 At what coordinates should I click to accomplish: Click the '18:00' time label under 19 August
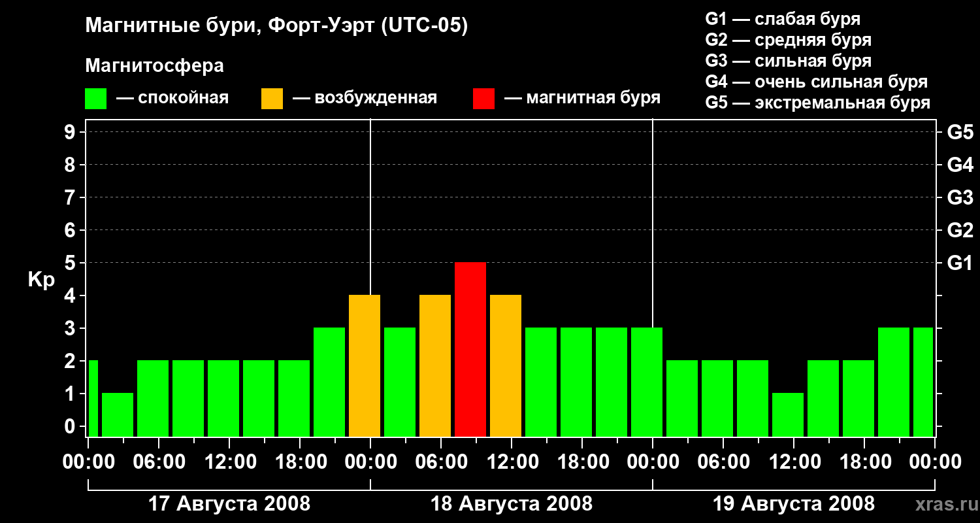[x=864, y=462]
